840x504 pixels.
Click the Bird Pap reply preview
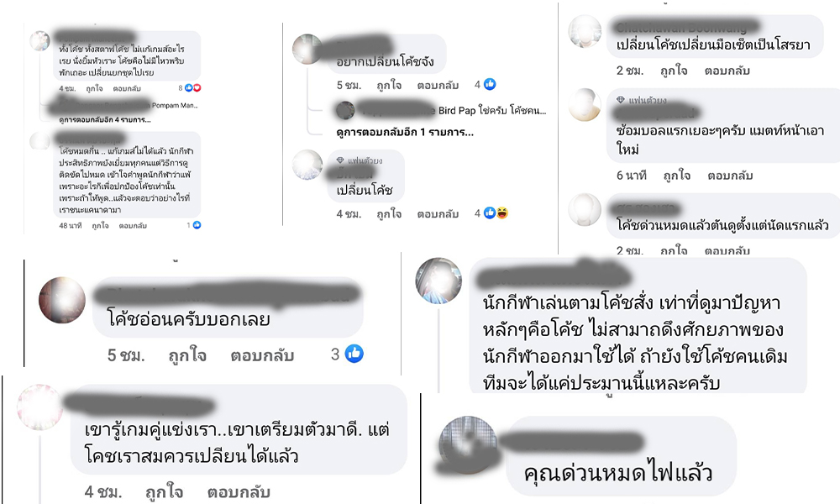pyautogui.click(x=442, y=111)
